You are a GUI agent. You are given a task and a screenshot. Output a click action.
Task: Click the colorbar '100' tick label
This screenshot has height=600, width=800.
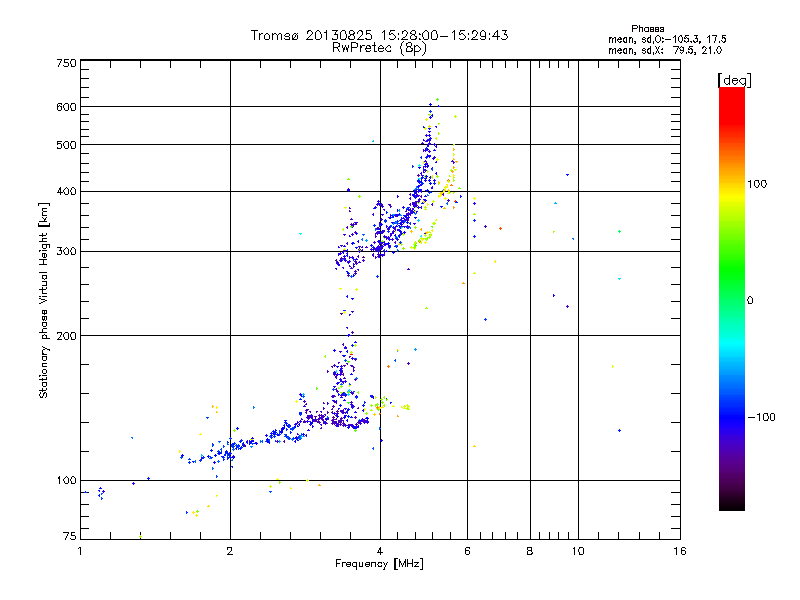[757, 184]
